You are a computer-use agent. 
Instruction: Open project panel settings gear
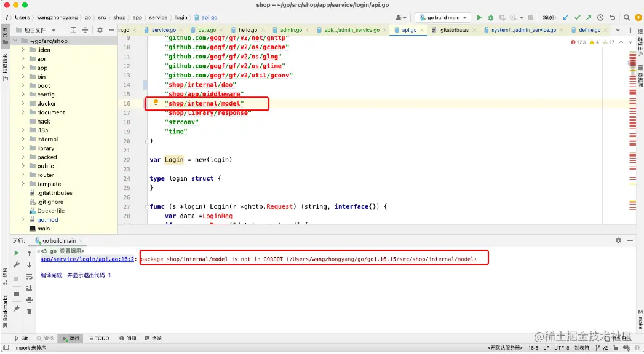[100, 30]
